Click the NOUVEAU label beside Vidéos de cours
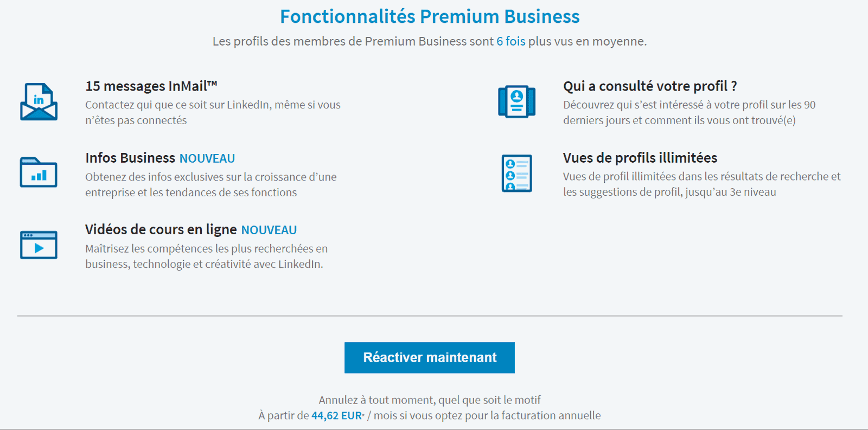Image resolution: width=868 pixels, height=430 pixels. (x=269, y=230)
